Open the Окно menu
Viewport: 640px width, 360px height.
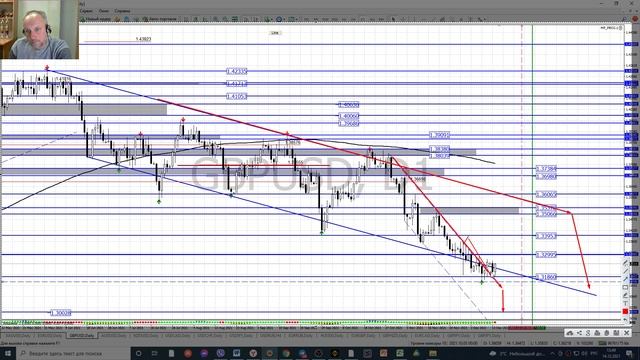(104, 11)
